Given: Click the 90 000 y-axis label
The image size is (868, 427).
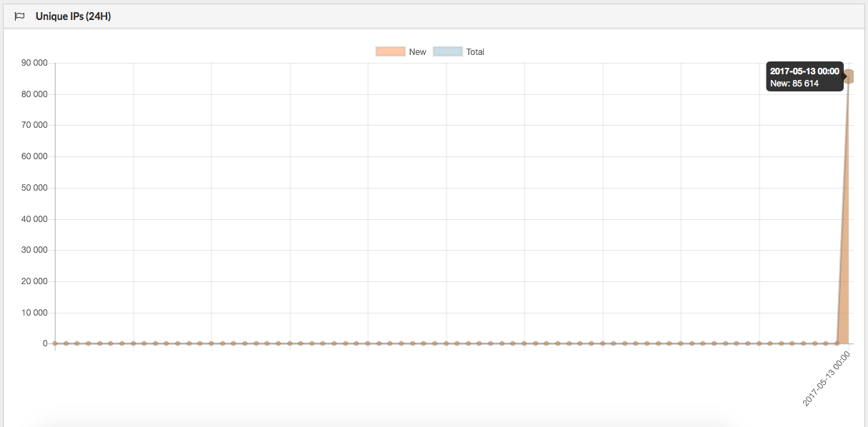Looking at the screenshot, I should coord(34,63).
